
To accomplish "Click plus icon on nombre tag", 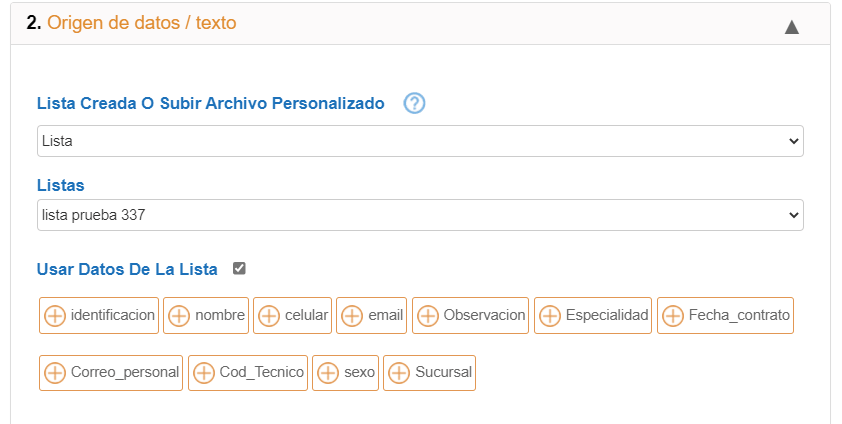I will 179,316.
